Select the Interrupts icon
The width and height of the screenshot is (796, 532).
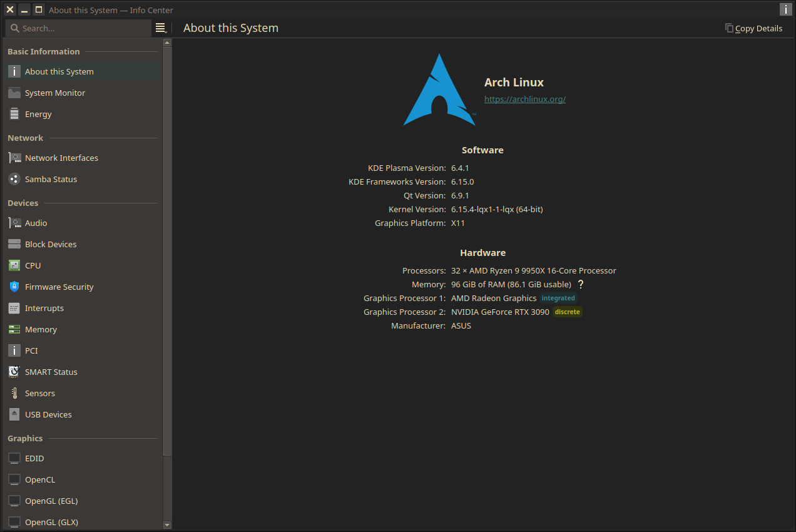(14, 308)
